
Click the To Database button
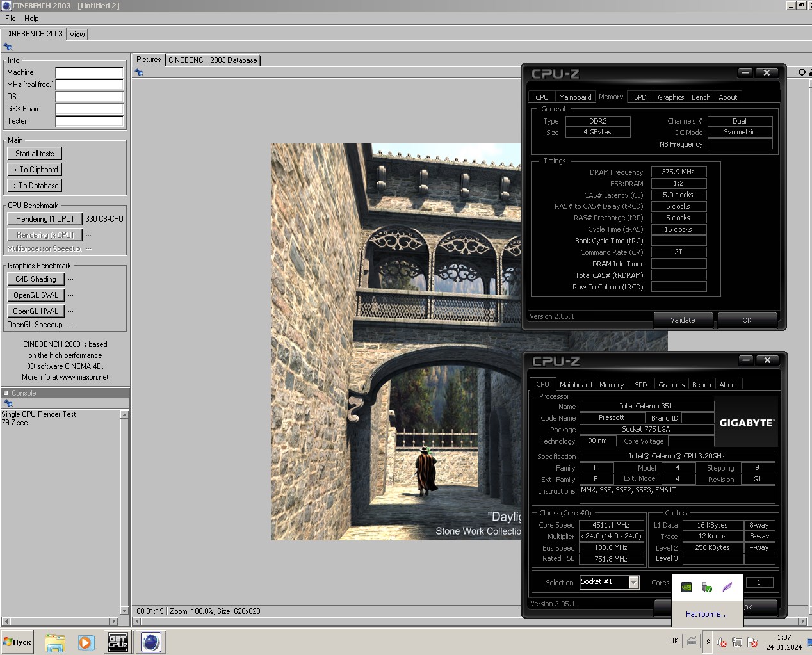coord(35,186)
